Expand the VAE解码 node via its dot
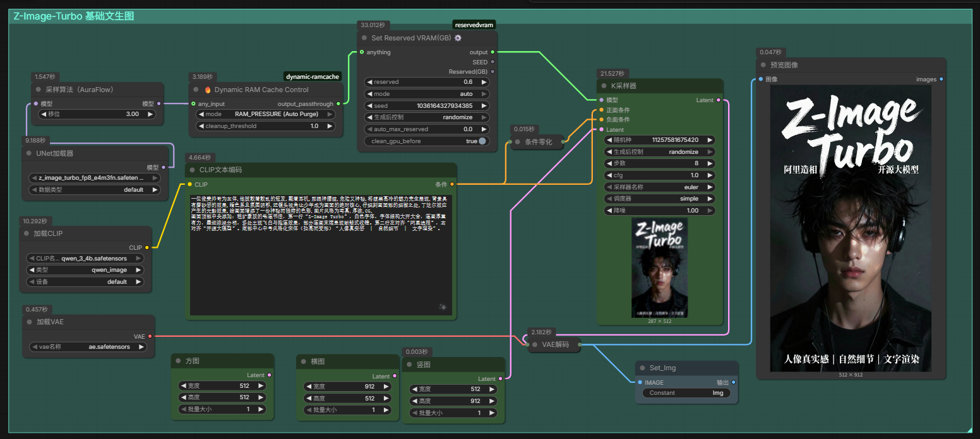This screenshot has height=439, width=980. 535,344
